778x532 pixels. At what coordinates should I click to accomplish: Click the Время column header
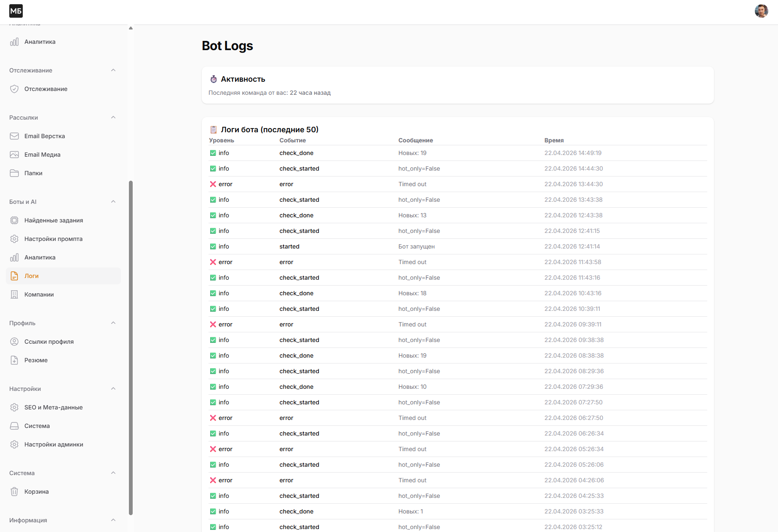pyautogui.click(x=554, y=140)
